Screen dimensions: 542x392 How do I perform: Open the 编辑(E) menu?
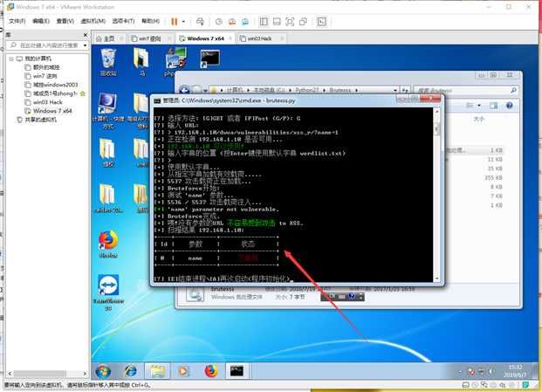pos(41,21)
